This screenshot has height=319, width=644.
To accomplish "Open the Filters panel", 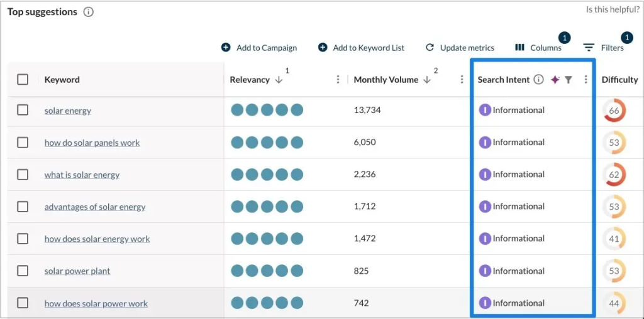I will click(603, 48).
